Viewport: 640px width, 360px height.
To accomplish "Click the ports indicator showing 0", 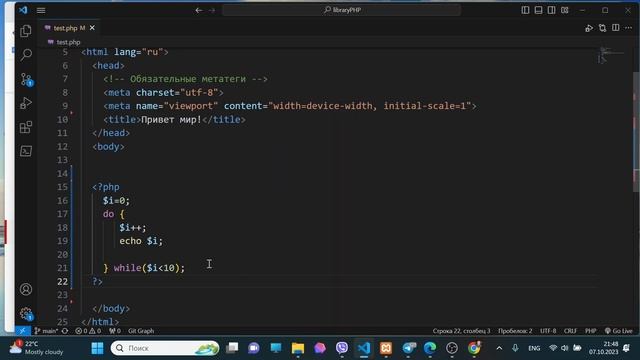I will tap(115, 331).
